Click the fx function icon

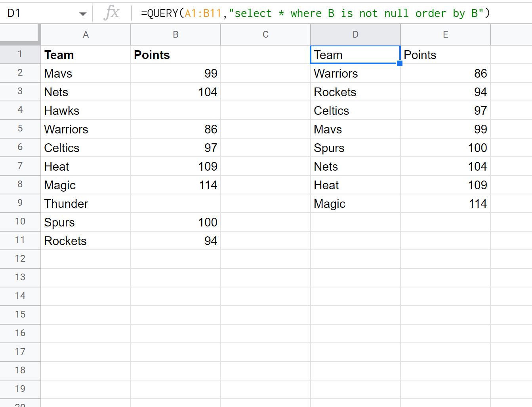coord(111,13)
